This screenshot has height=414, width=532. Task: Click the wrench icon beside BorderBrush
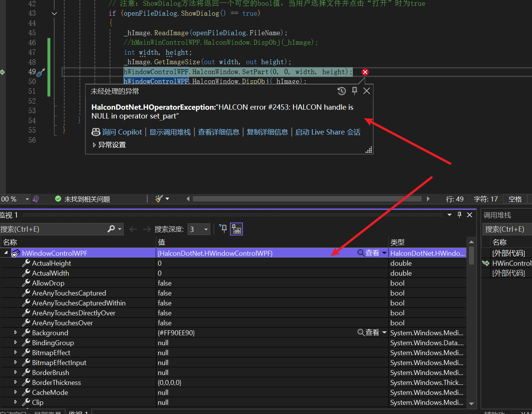[x=26, y=372]
